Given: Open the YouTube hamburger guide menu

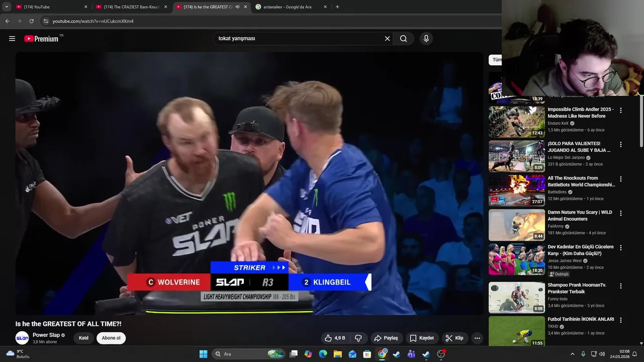Looking at the screenshot, I should (12, 39).
